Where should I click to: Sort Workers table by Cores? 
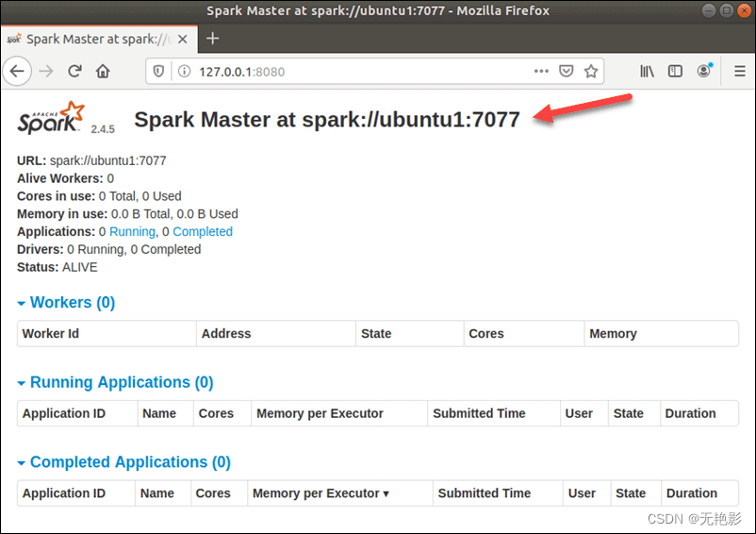486,334
